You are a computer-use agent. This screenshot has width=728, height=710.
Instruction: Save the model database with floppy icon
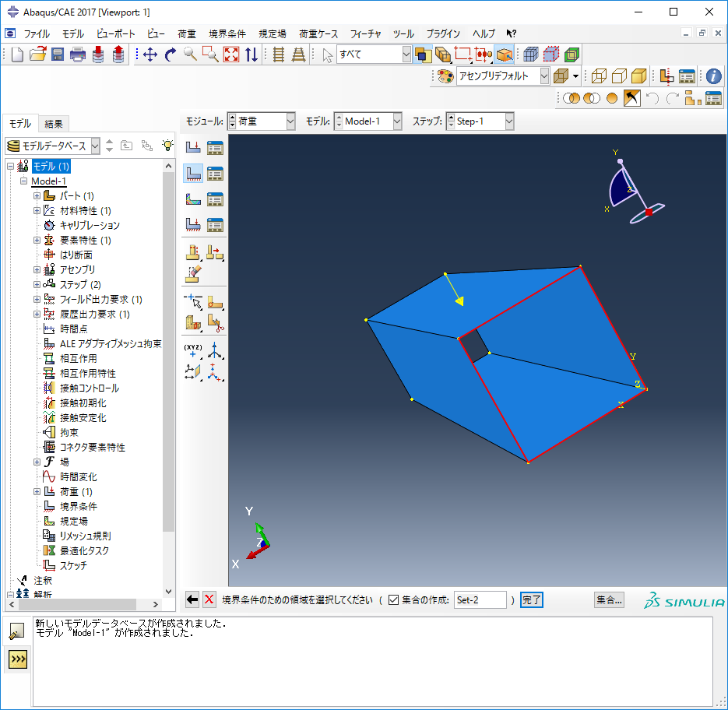point(58,54)
